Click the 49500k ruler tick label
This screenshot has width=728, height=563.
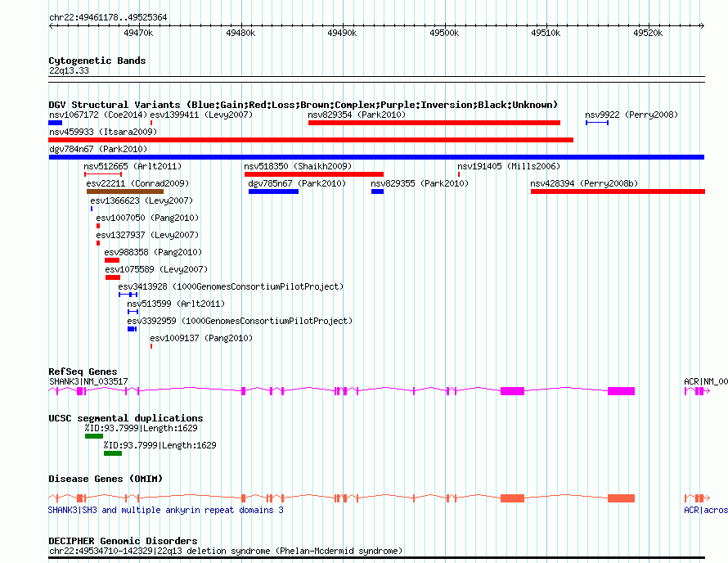444,33
